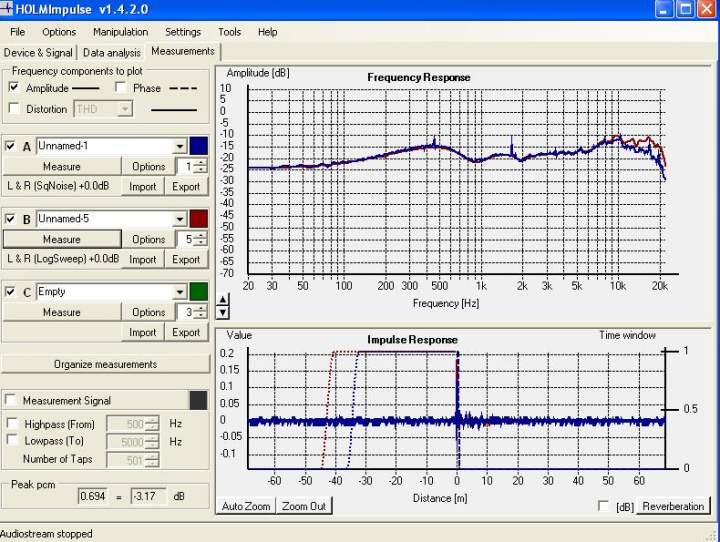
Task: Switch to the Device & Signal tab
Action: 38,52
